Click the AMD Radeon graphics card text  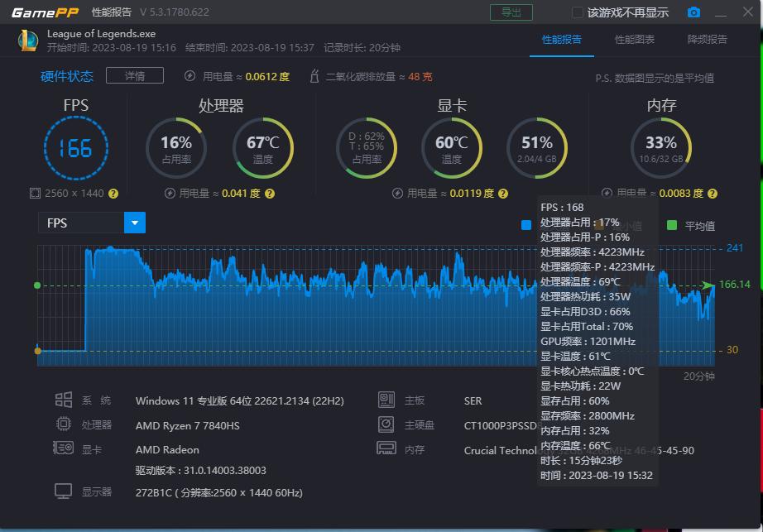[167, 450]
